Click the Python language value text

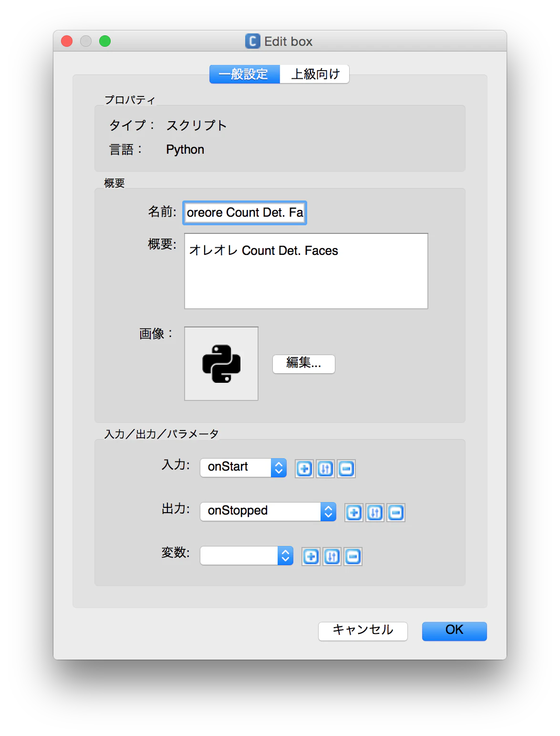[185, 150]
